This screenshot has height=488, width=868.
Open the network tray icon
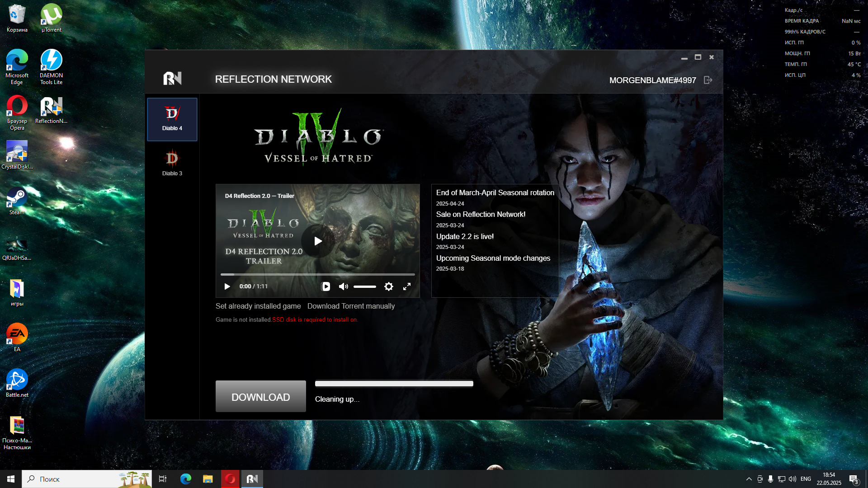coord(781,479)
